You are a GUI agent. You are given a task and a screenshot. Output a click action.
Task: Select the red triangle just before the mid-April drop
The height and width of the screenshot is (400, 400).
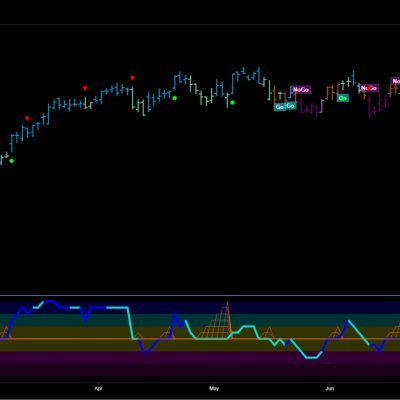pyautogui.click(x=132, y=78)
